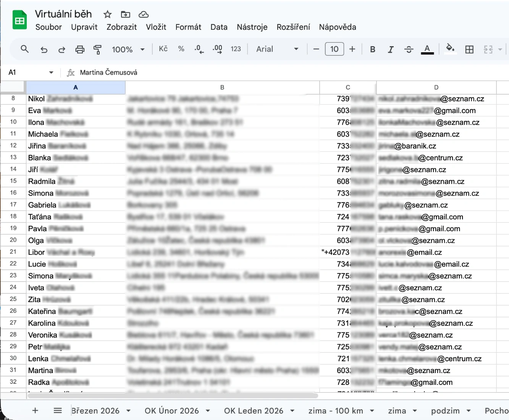This screenshot has height=420, width=509.
Task: Switch to the OK Leden 2026 tab
Action: [x=254, y=411]
